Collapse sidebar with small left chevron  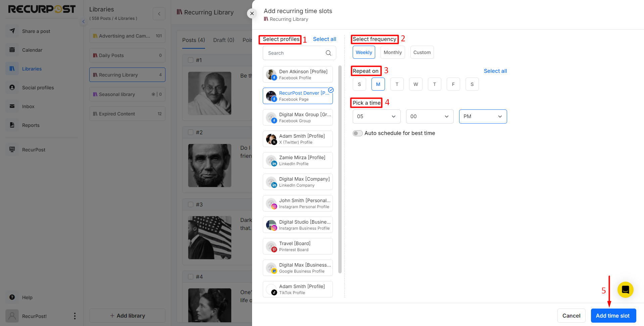click(84, 21)
